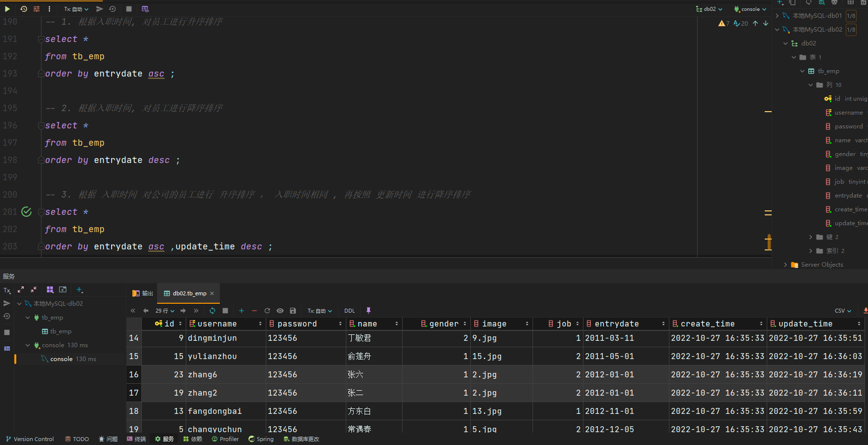Expand all services tree icon
Image resolution: width=868 pixels, height=445 pixels.
(x=21, y=290)
